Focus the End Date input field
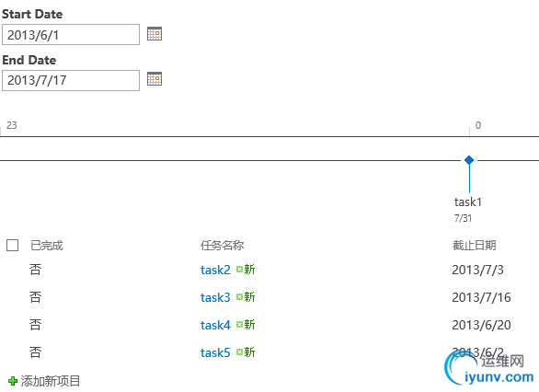The height and width of the screenshot is (392, 539). point(71,80)
